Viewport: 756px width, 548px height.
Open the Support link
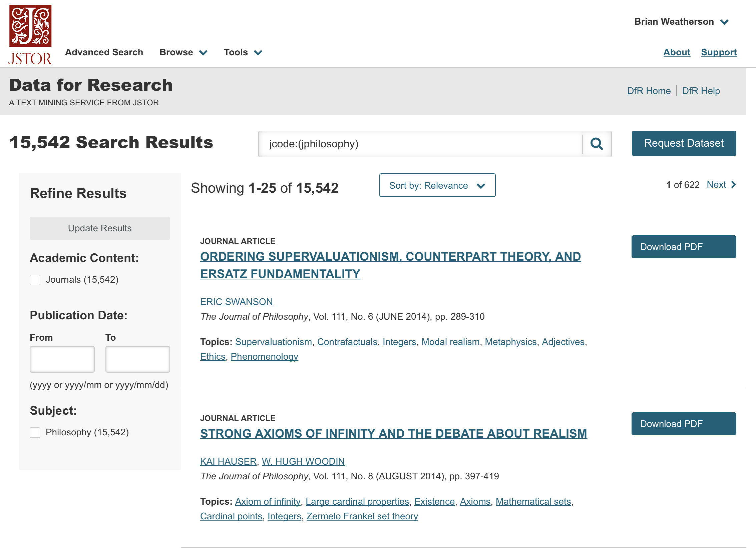coord(719,52)
